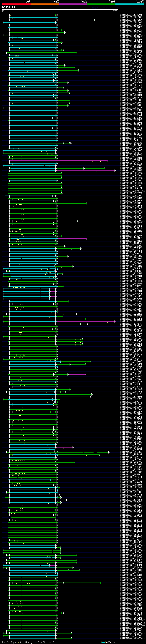
Task: Click the cyan ~100% identity color bar
Action: [x=130, y=4]
